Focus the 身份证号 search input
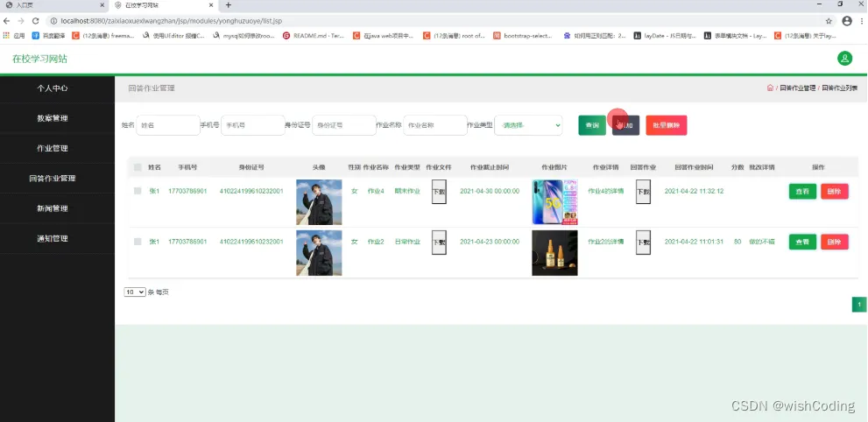868x422 pixels. click(344, 125)
